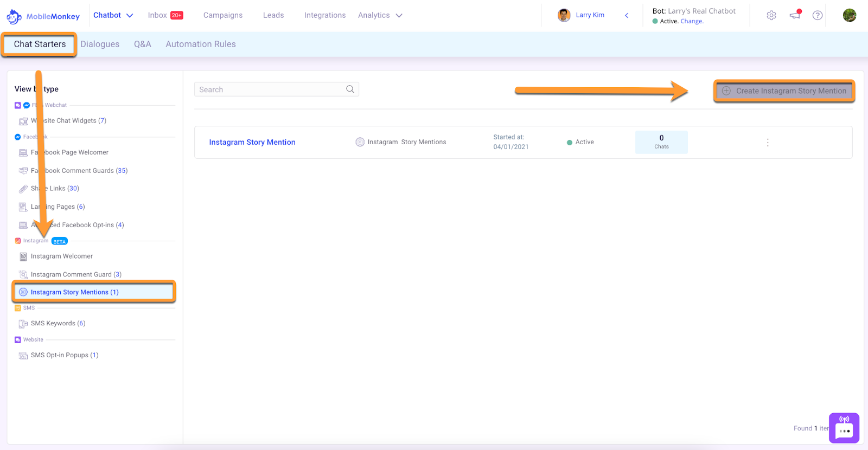Collapse the Larry Kim account panel arrow
The image size is (868, 450).
[x=627, y=15]
